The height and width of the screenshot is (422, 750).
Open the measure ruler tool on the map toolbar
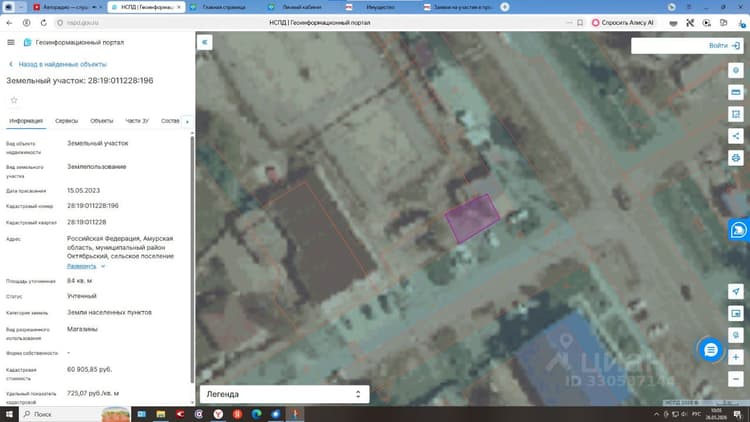click(736, 92)
